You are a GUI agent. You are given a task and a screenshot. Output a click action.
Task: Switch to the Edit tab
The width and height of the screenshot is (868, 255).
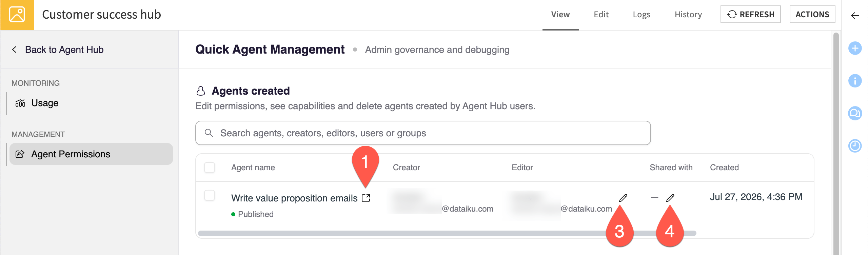point(601,15)
